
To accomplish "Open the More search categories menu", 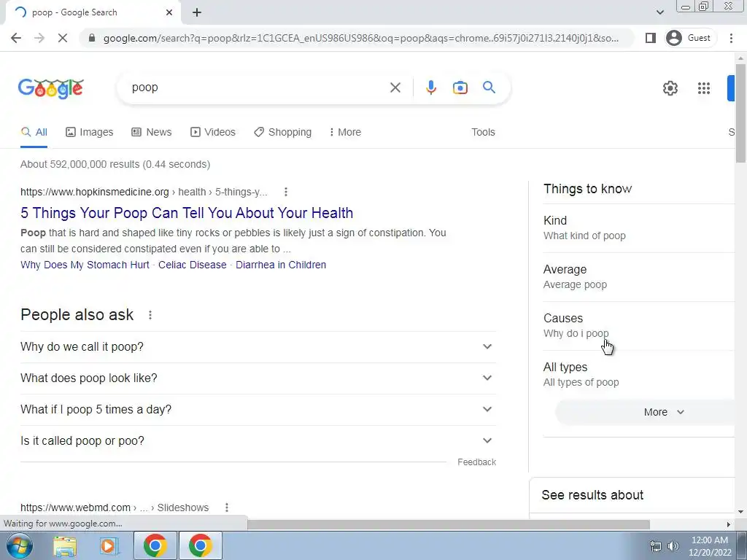I will 345,133.
